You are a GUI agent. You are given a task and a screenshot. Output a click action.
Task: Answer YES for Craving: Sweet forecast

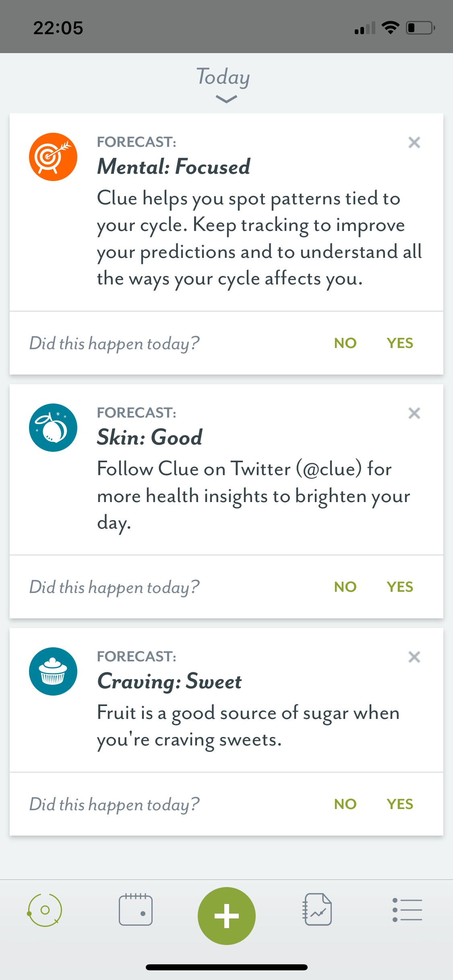pos(400,804)
